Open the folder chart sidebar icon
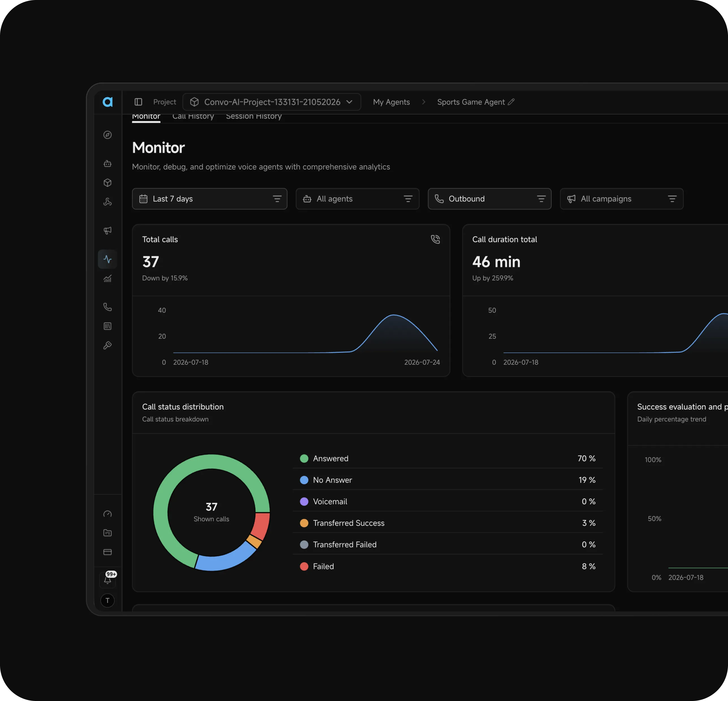This screenshot has width=728, height=701. [x=108, y=533]
